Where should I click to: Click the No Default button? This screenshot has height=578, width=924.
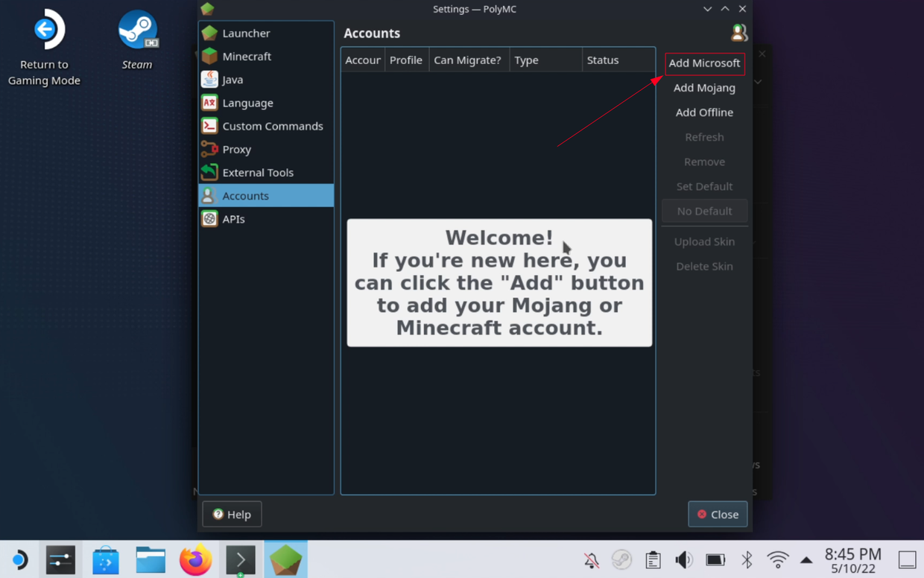click(704, 211)
